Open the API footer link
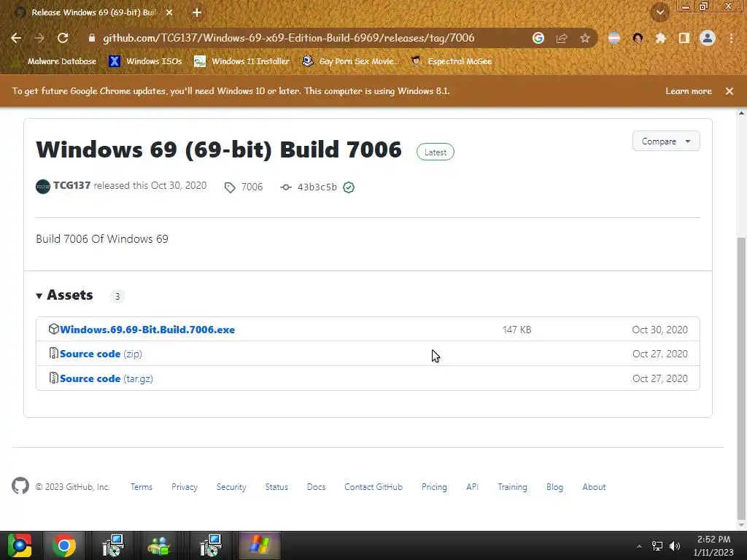747x560 pixels. pyautogui.click(x=472, y=487)
